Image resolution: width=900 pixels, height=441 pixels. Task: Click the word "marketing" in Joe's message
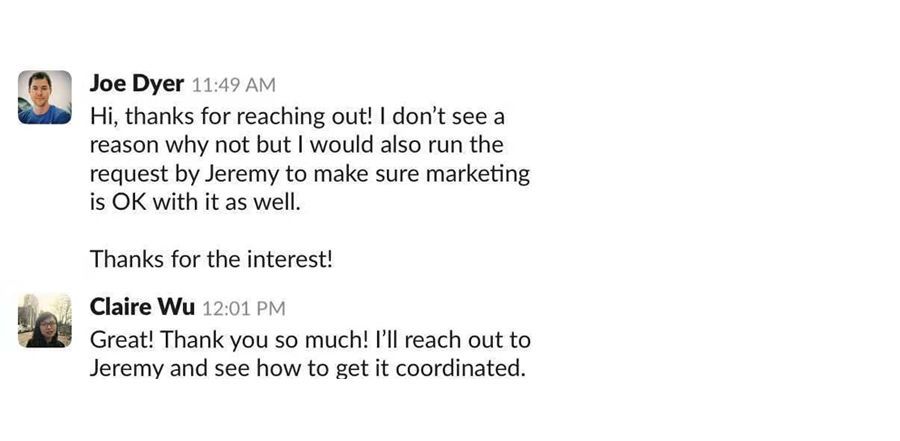(x=476, y=173)
